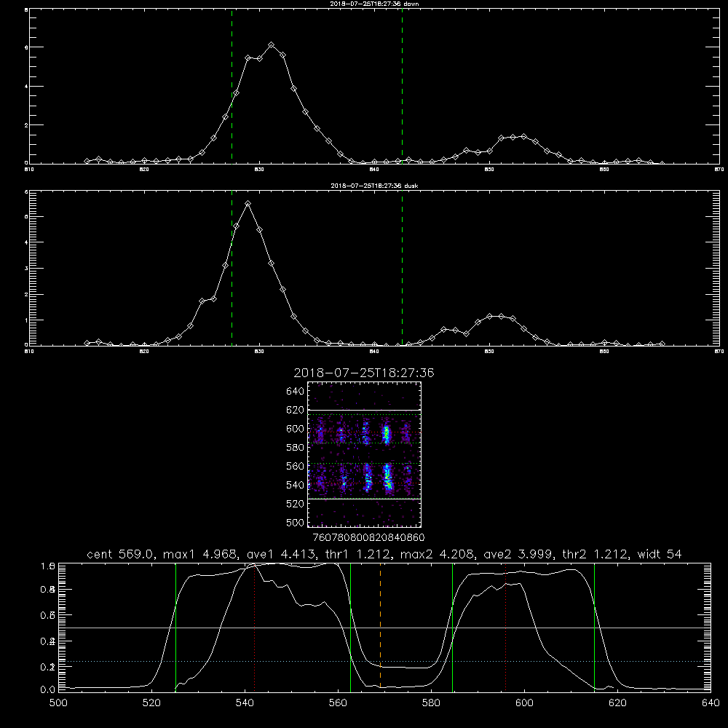Click the green vertical line at 615 in the bottom plot

pyautogui.click(x=594, y=627)
